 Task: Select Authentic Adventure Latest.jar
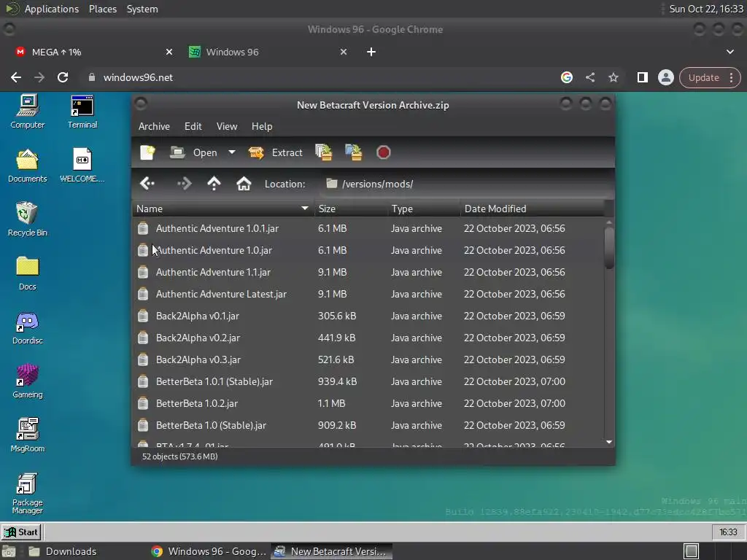click(368, 295)
